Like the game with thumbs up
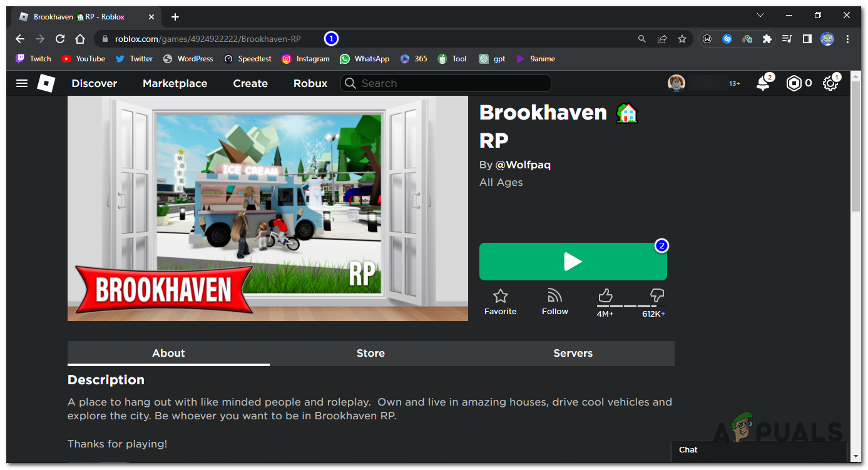The image size is (868, 470). click(x=605, y=295)
